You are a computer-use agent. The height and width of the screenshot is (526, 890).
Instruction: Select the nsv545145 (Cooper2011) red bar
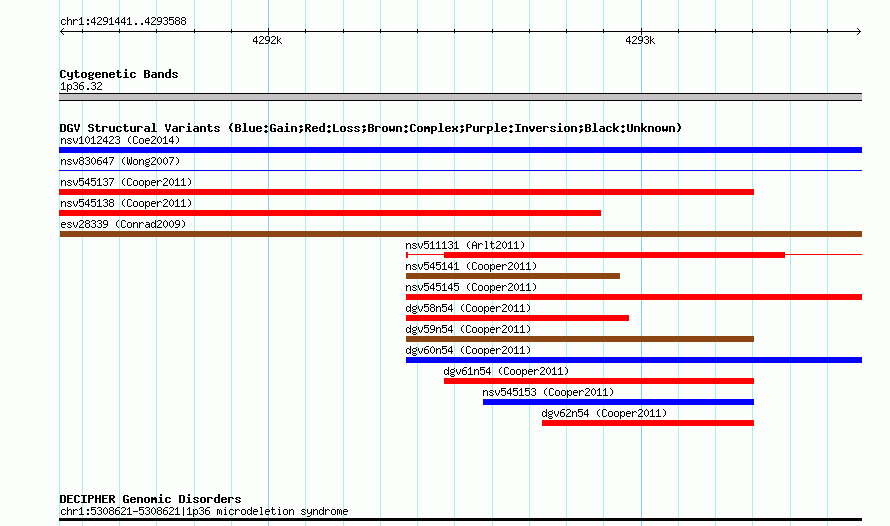(x=634, y=297)
